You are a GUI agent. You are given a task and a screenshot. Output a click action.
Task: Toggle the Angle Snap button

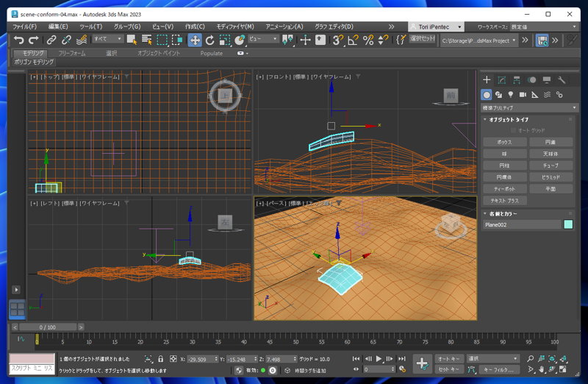[x=353, y=40]
